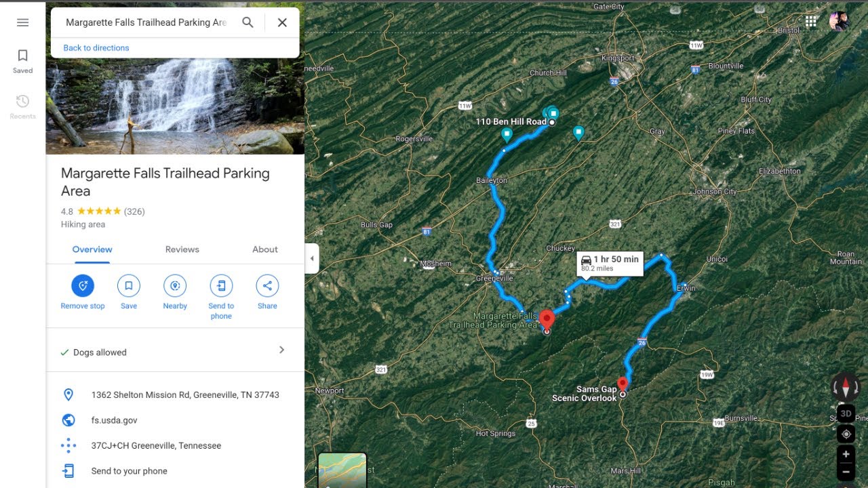868x488 pixels.
Task: Switch to the Reviews tab
Action: 182,249
